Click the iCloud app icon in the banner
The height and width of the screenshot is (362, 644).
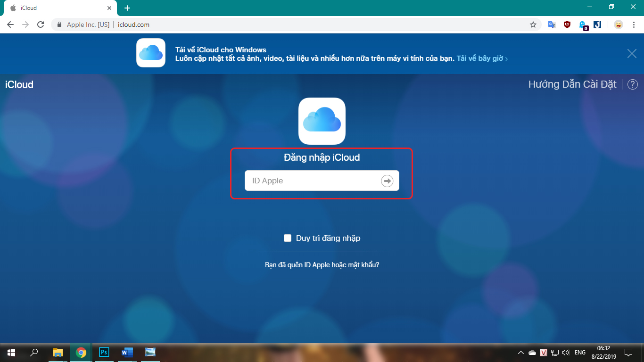(x=151, y=53)
